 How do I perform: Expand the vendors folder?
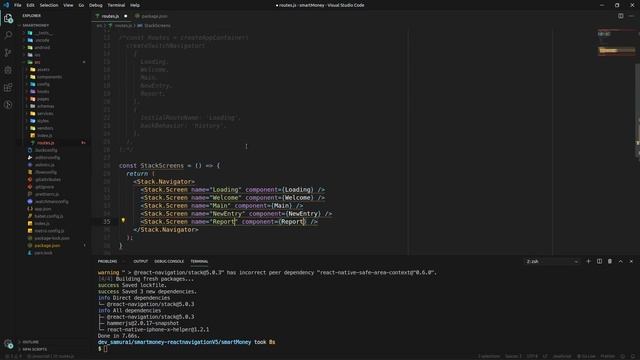[45, 128]
